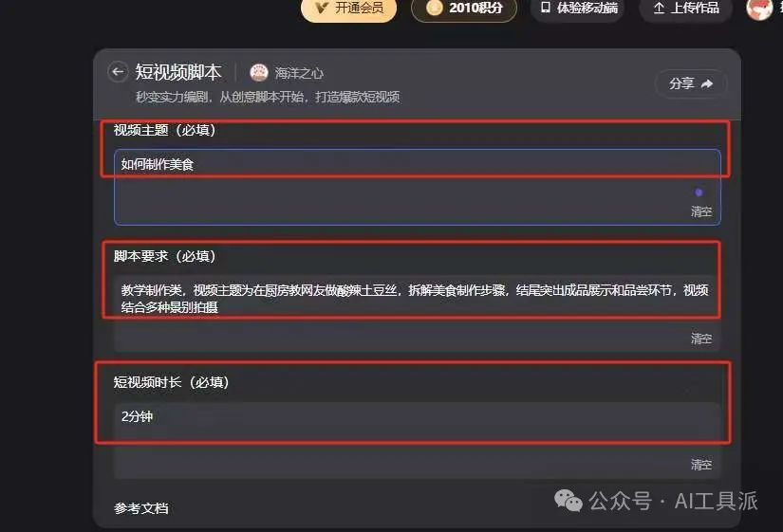Clear the 视频主题 field with 清空
The height and width of the screenshot is (532, 783).
tap(701, 211)
